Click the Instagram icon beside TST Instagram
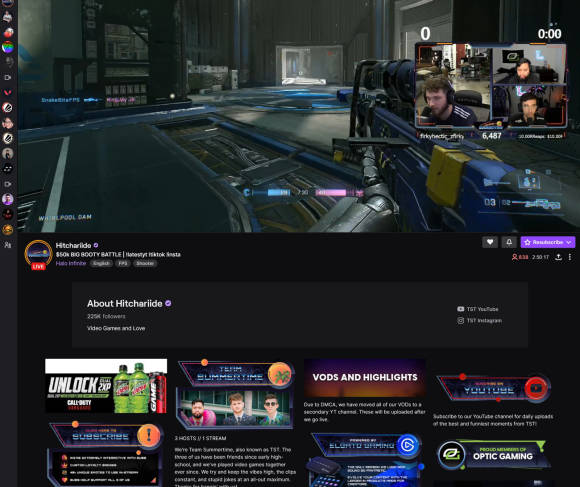The image size is (580, 487). tap(461, 321)
